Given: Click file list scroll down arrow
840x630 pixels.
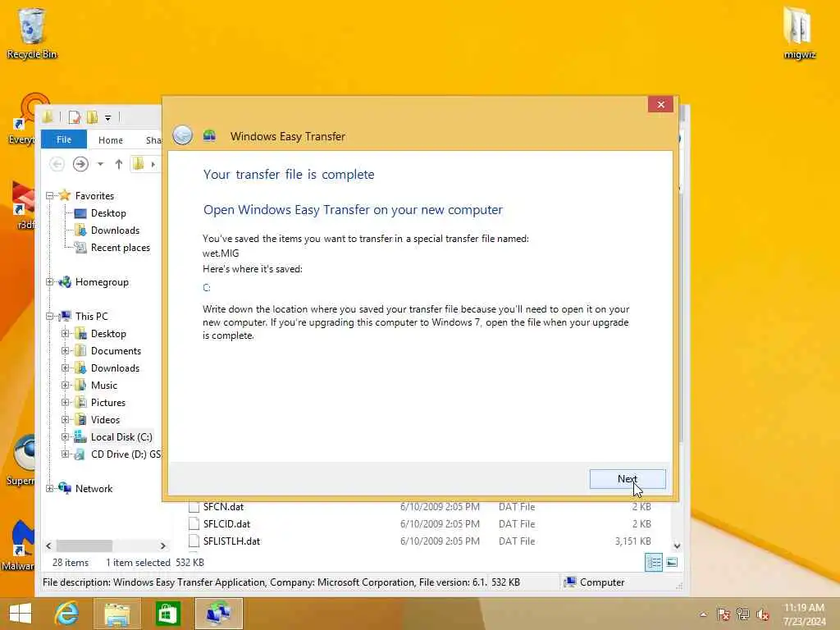Looking at the screenshot, I should (677, 546).
